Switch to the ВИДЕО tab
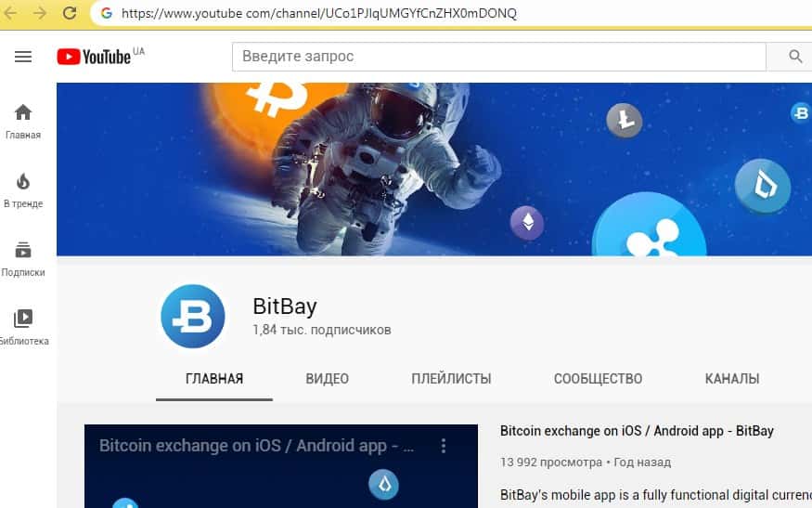 pos(328,379)
